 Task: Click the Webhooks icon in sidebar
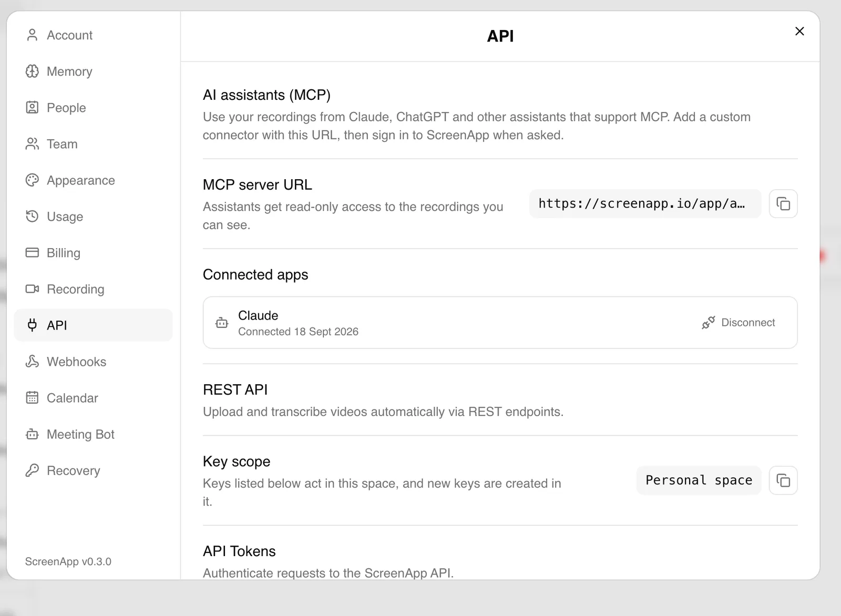tap(32, 362)
